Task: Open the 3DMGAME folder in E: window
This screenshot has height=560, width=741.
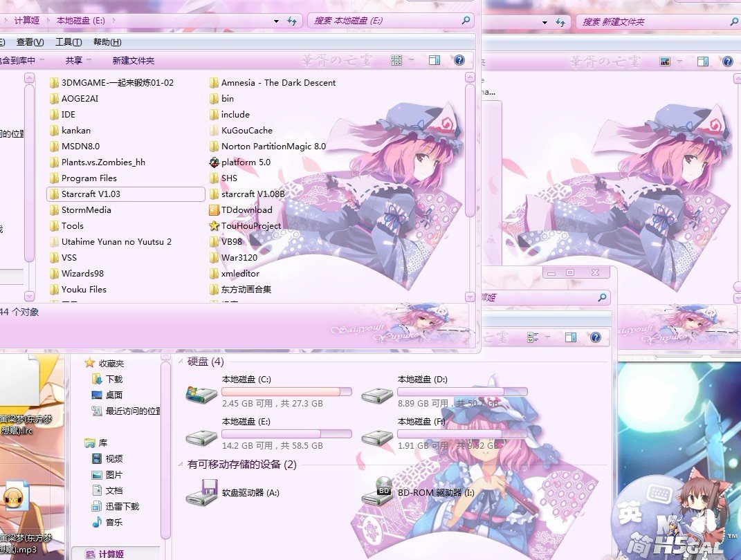Action: click(x=111, y=83)
